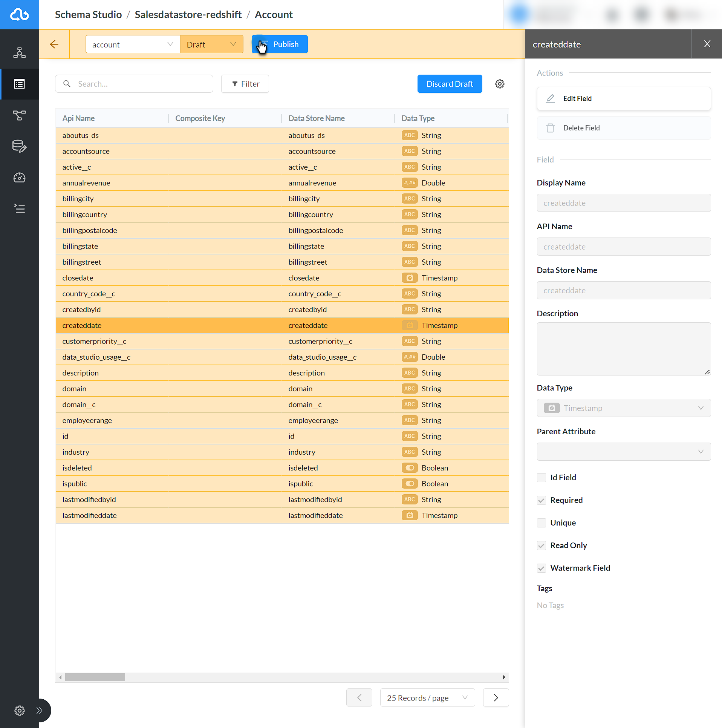Click the Boolean icon for ispublic
The height and width of the screenshot is (728, 722).
[409, 484]
